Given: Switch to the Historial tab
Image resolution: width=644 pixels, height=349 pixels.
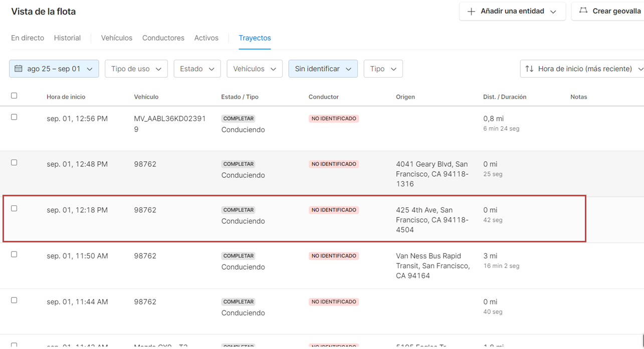Looking at the screenshot, I should point(67,38).
